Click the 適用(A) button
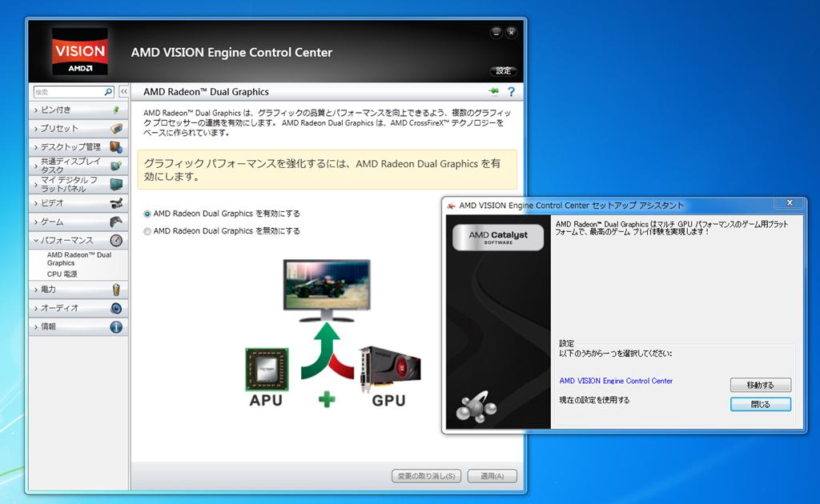The image size is (820, 504). [492, 476]
